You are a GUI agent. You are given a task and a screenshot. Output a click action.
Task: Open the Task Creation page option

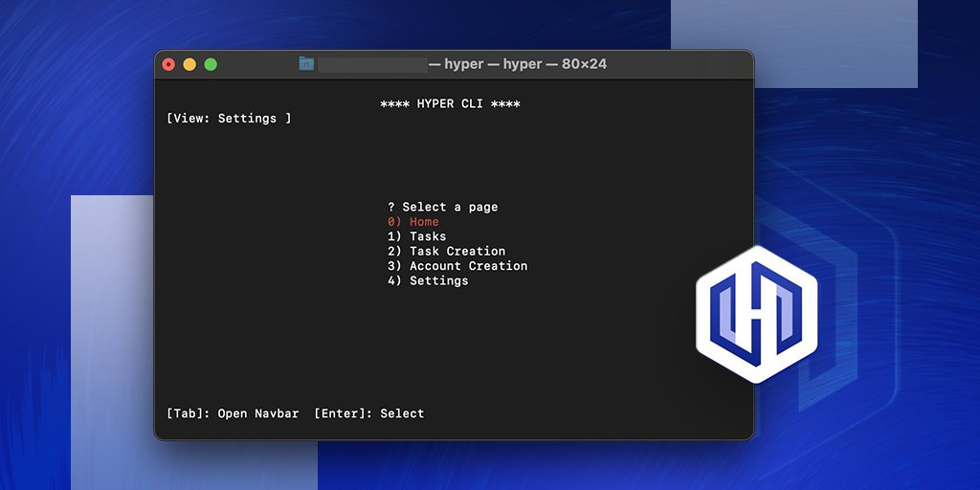[446, 252]
